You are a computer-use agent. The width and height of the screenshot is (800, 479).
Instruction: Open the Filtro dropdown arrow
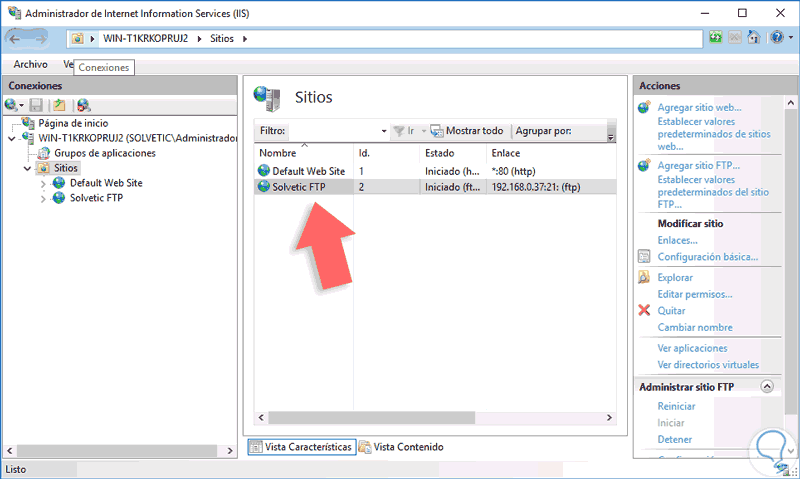384,131
